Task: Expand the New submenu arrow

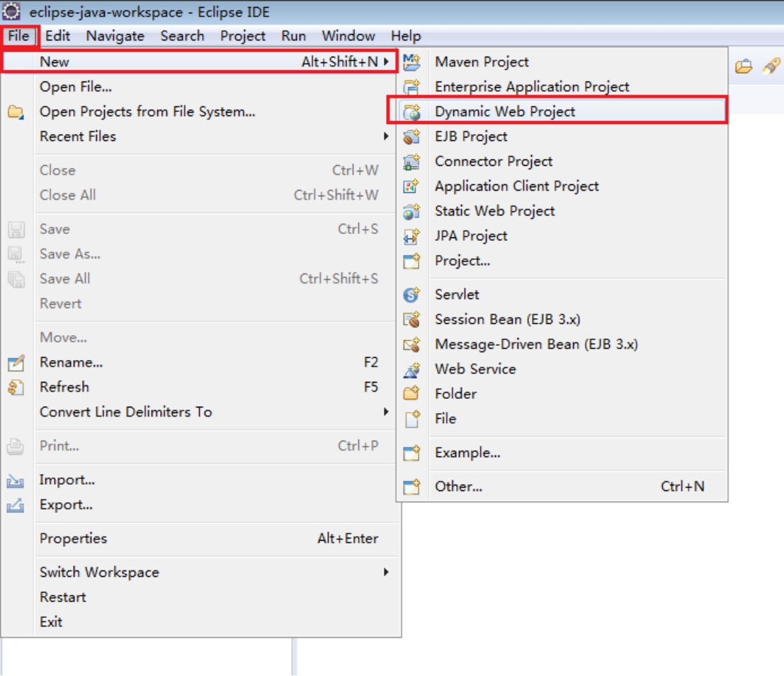Action: (386, 62)
